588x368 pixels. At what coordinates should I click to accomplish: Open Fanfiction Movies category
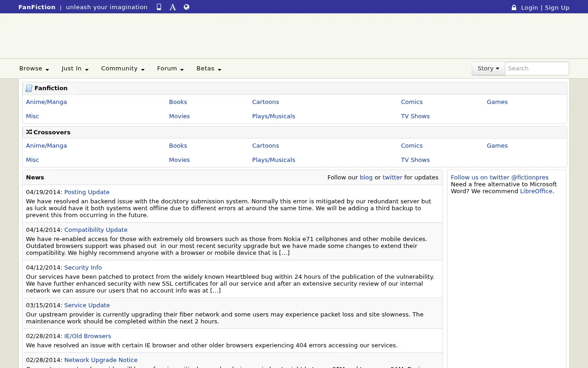click(x=179, y=116)
